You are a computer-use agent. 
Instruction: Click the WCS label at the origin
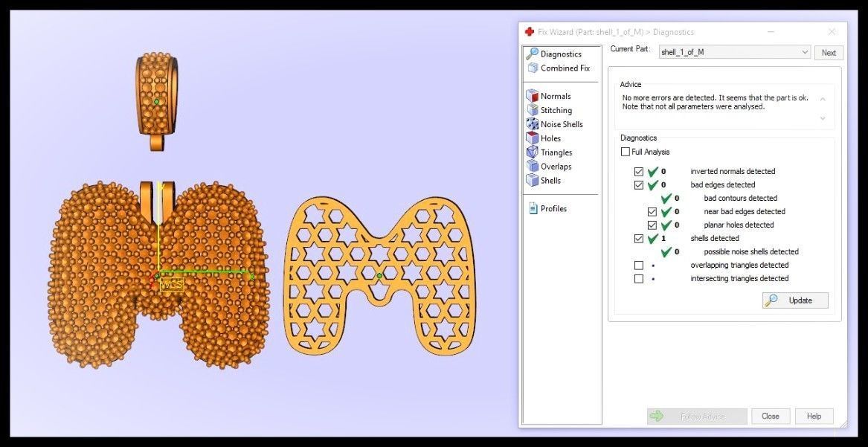171,284
